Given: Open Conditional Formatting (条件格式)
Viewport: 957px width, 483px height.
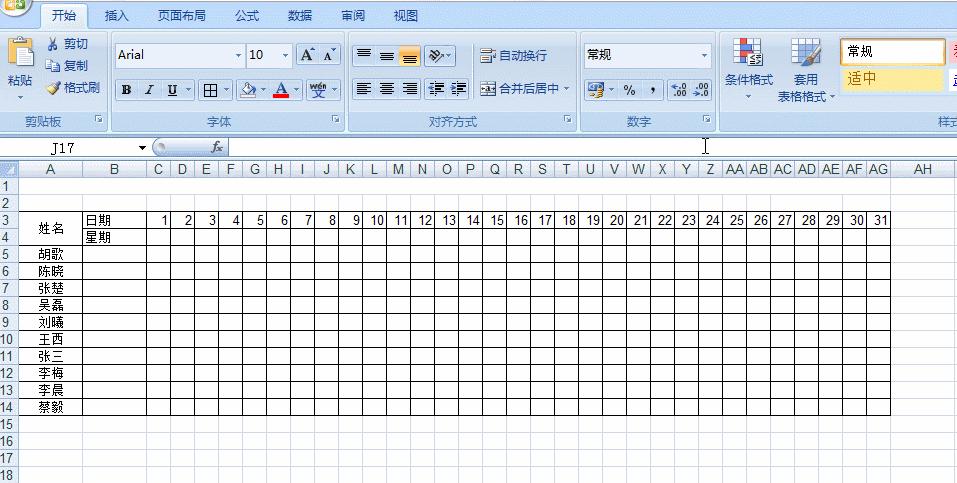Looking at the screenshot, I should 748,69.
